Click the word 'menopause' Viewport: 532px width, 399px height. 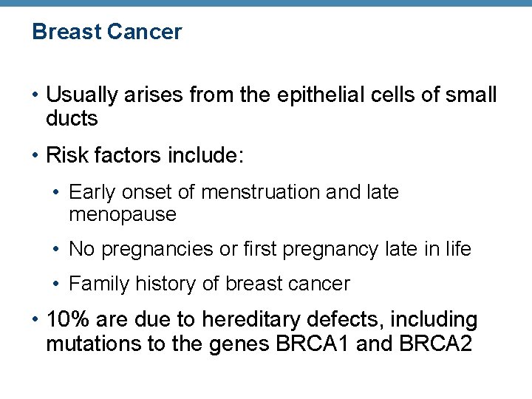pos(123,215)
